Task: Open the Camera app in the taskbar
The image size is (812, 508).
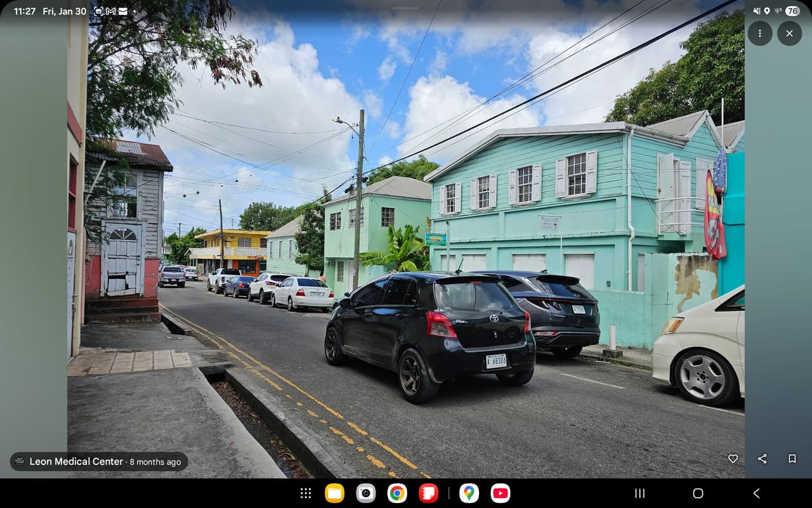Action: (365, 493)
